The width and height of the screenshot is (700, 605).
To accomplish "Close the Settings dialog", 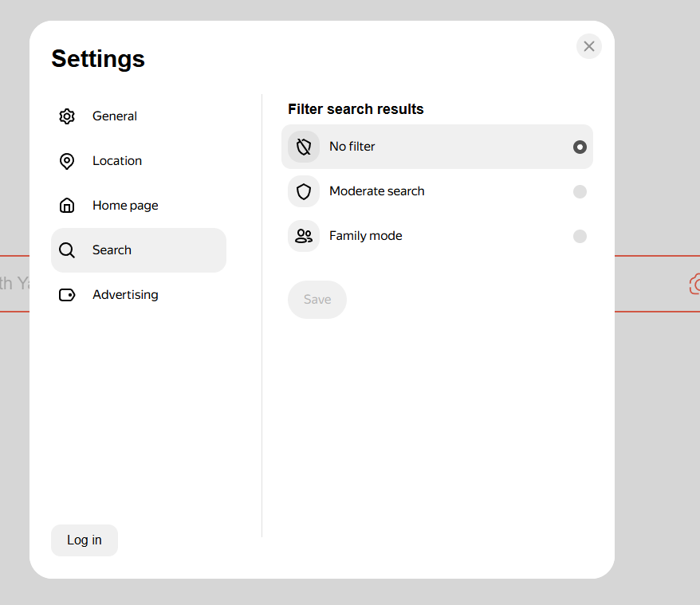I will (x=589, y=46).
